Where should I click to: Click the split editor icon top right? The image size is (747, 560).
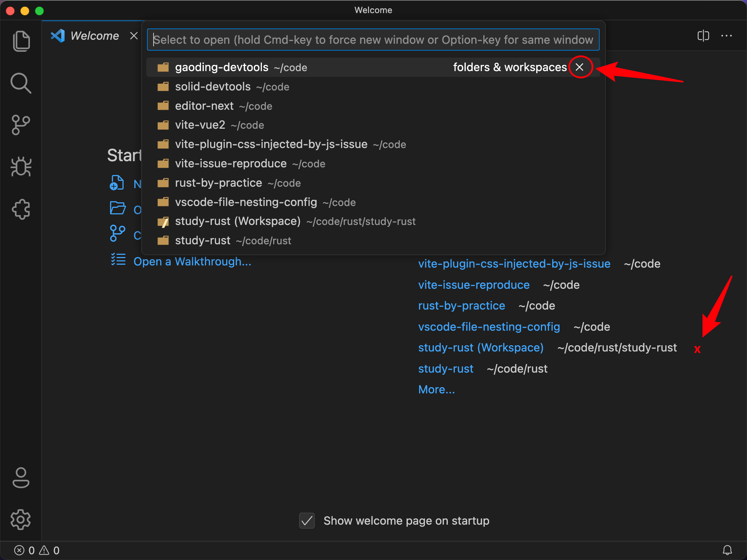703,35
